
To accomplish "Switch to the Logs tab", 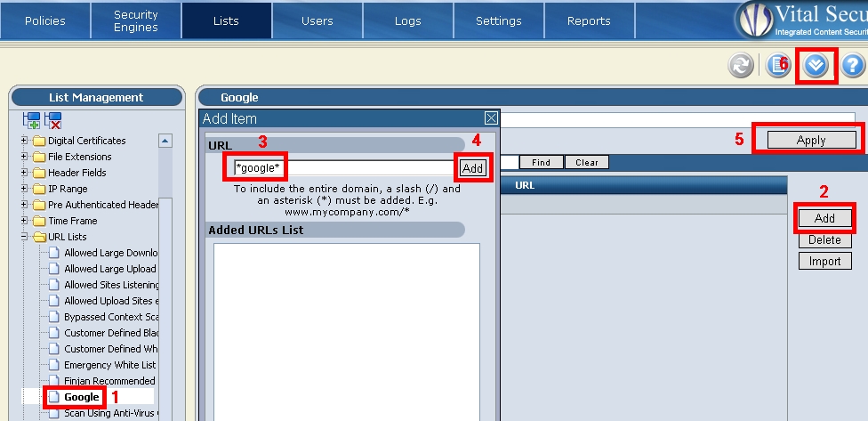I will (407, 20).
